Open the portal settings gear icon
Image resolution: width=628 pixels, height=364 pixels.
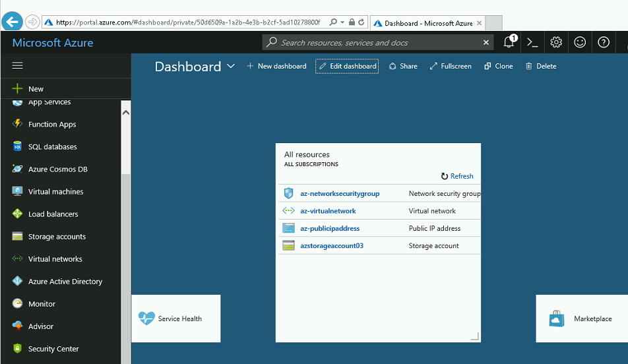tap(556, 42)
